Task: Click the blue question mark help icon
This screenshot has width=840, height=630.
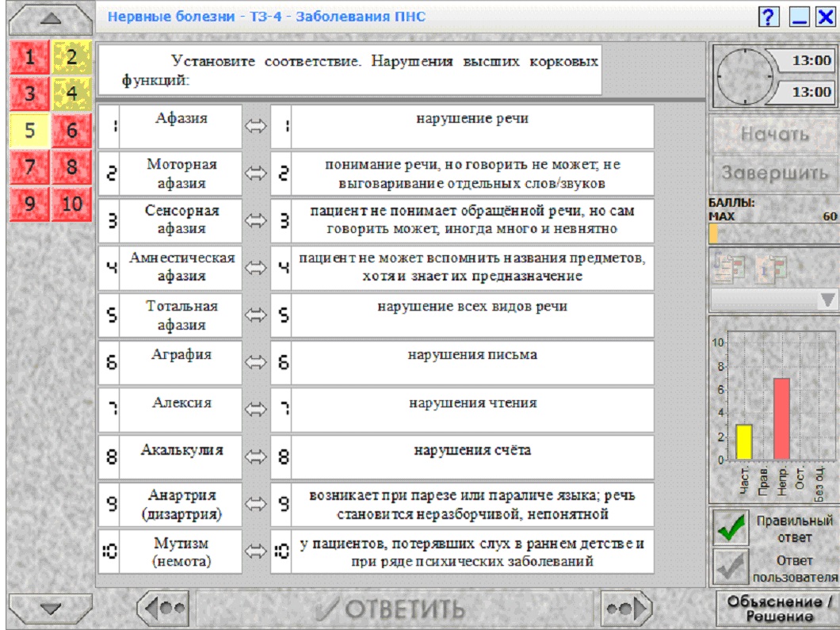Action: [768, 17]
